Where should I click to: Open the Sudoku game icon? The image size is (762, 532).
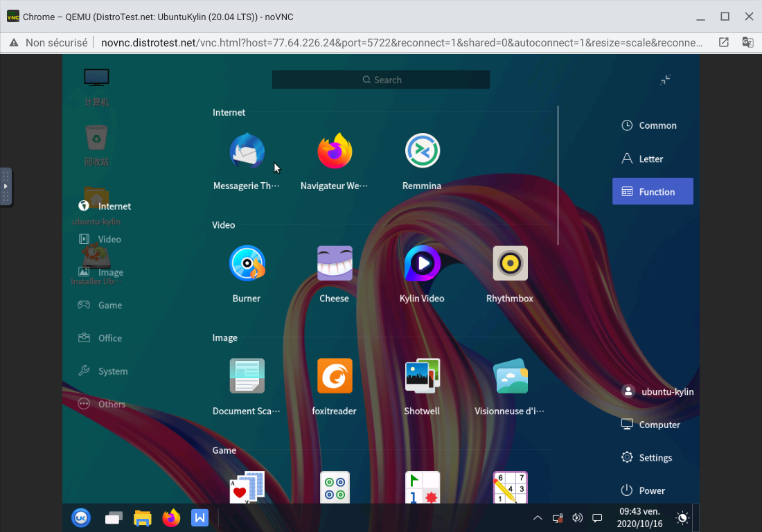point(511,487)
